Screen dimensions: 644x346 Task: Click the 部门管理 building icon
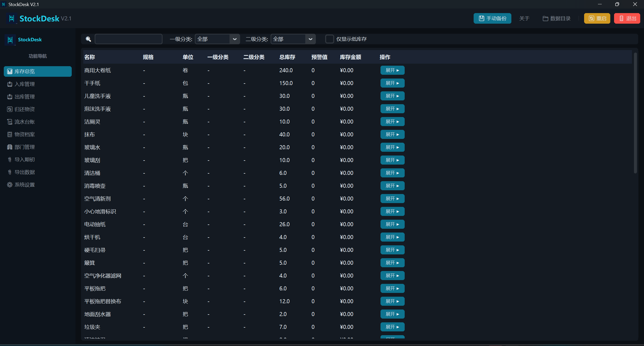10,147
